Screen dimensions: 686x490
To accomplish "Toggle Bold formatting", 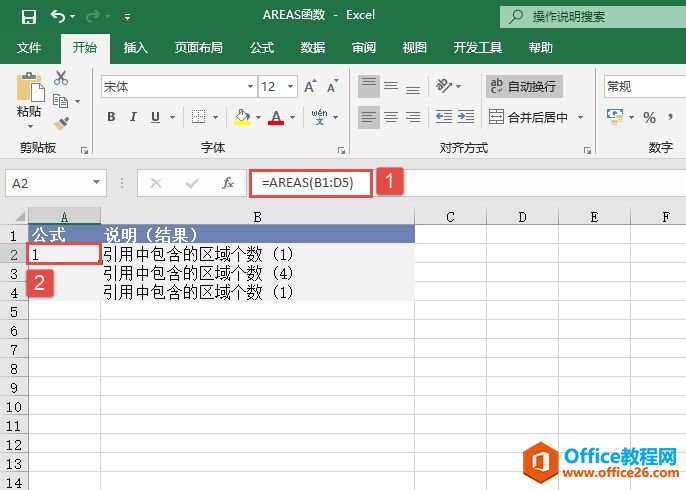I will click(x=111, y=117).
